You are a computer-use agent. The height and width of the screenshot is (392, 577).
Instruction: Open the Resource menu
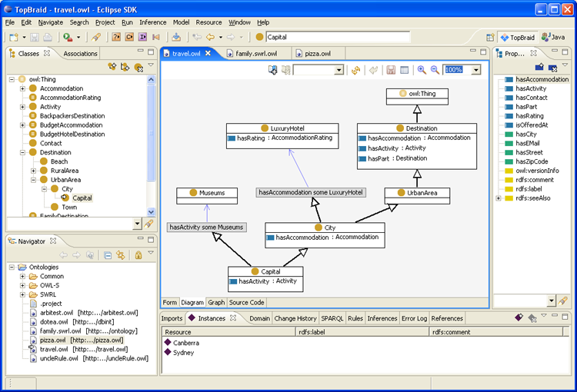coord(208,22)
